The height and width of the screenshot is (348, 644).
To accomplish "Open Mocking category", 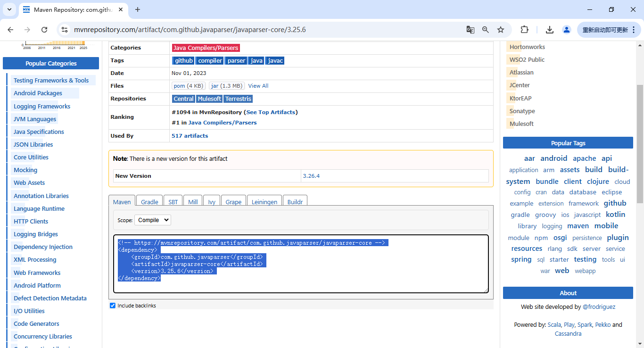I will tap(25, 170).
